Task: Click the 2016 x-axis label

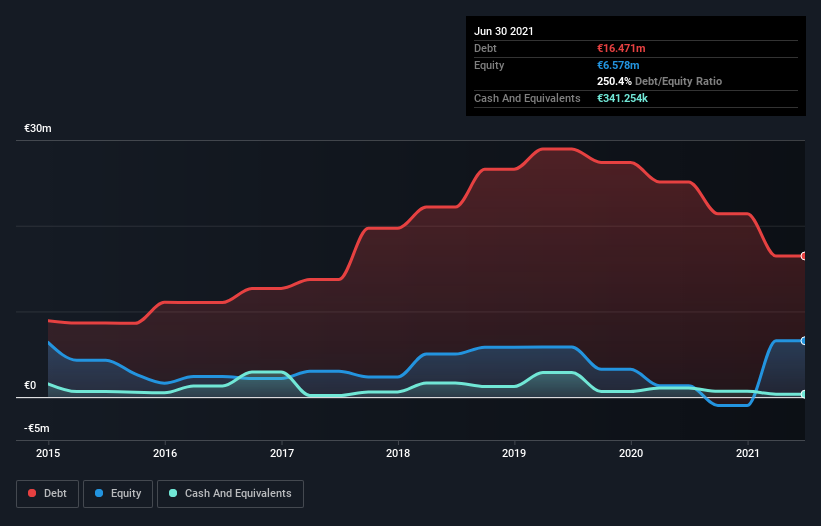Action: tap(165, 453)
